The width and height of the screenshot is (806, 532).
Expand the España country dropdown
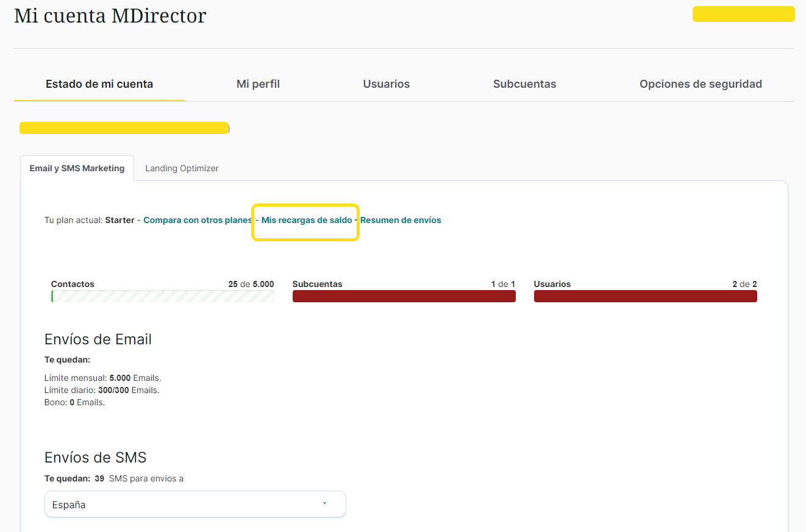(x=195, y=505)
